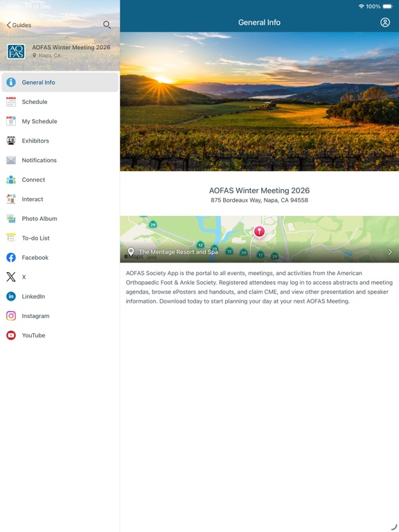Open the user profile icon
This screenshot has height=532, width=399.
(x=384, y=22)
